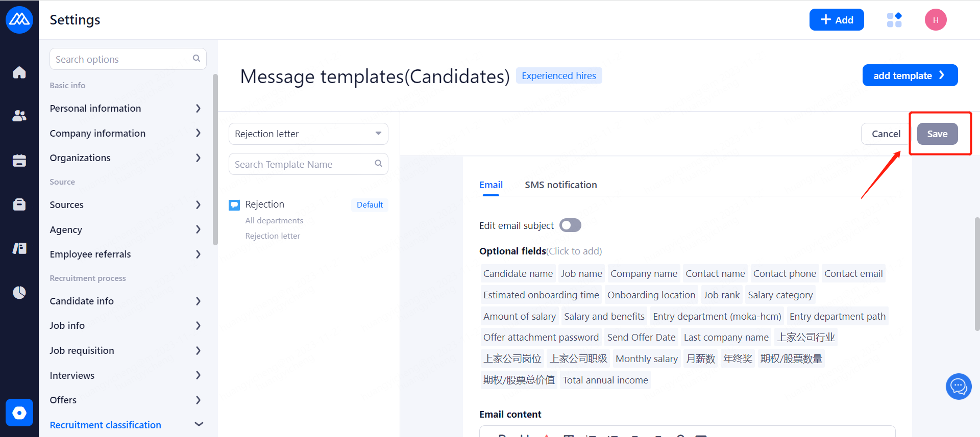Switch to the SMS notification tab
The height and width of the screenshot is (437, 980).
(560, 185)
